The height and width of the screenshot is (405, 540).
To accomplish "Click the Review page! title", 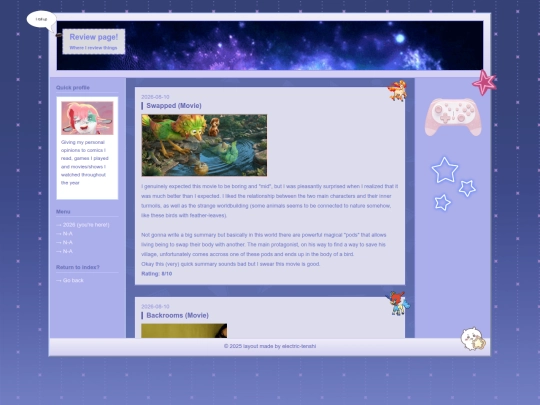I will point(94,37).
